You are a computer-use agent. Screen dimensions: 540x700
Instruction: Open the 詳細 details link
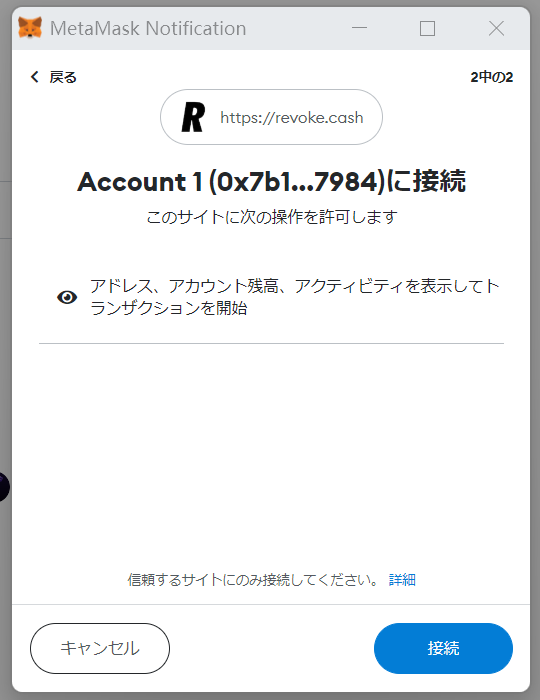(x=402, y=580)
